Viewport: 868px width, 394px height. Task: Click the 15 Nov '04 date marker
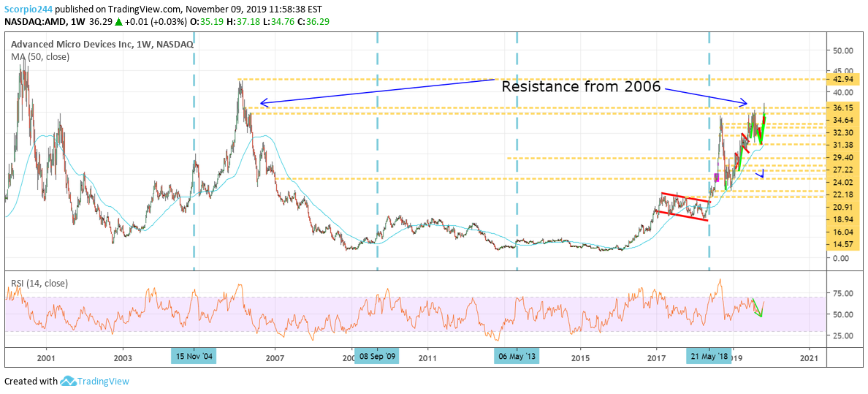pos(194,356)
